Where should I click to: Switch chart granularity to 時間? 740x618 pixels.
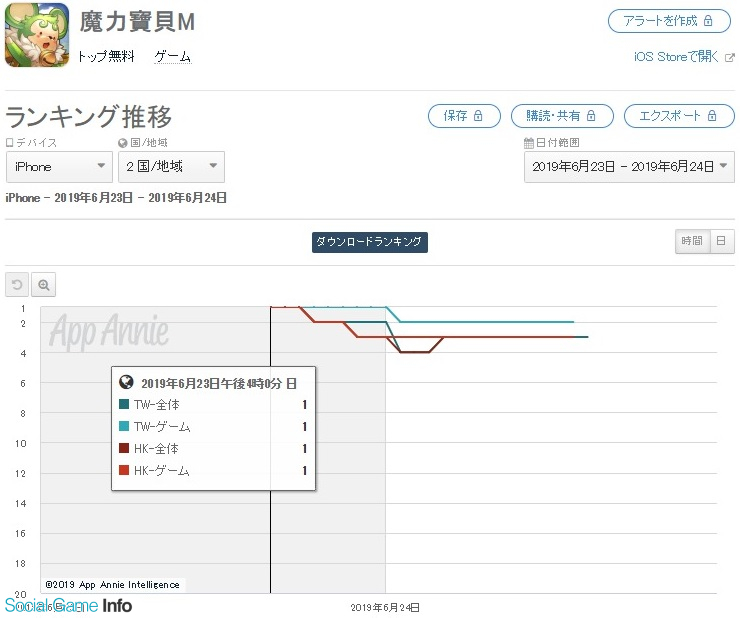tap(692, 241)
